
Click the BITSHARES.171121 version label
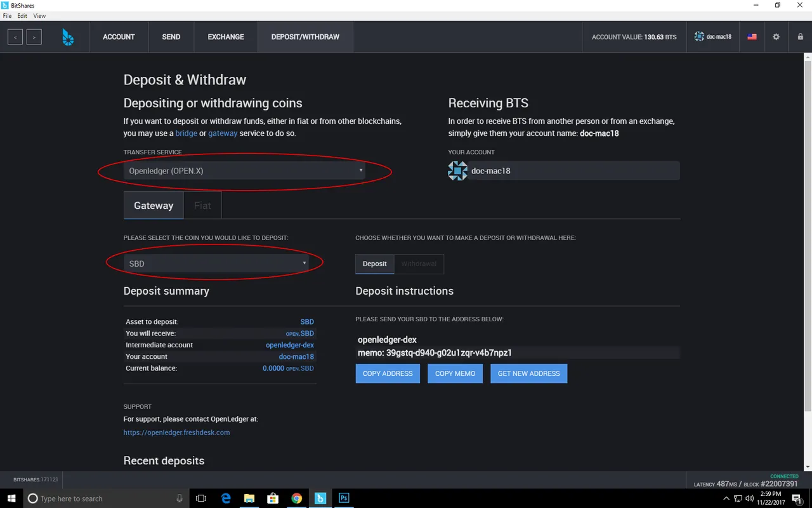pyautogui.click(x=36, y=480)
